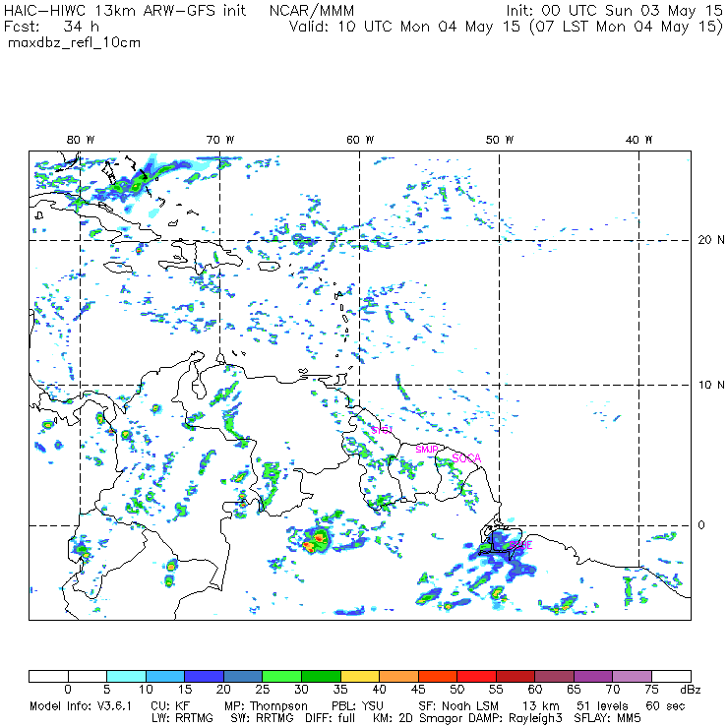Click the MP: Thompson text
Screen dimensions: 728x728
266,706
